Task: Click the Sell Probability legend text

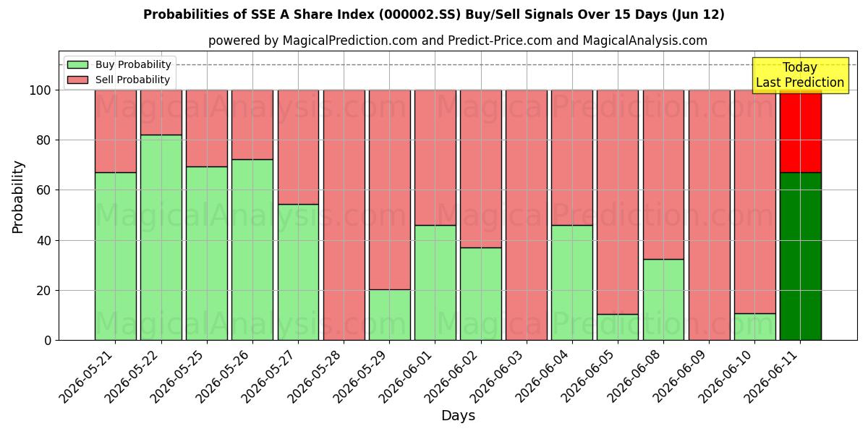Action: pyautogui.click(x=132, y=80)
